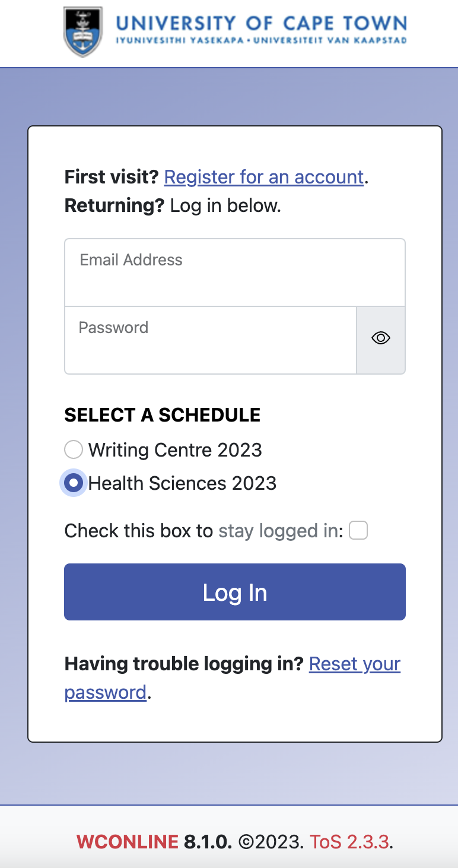Click the SELECT A SCHEDULE heading
Image resolution: width=458 pixels, height=868 pixels.
(163, 415)
